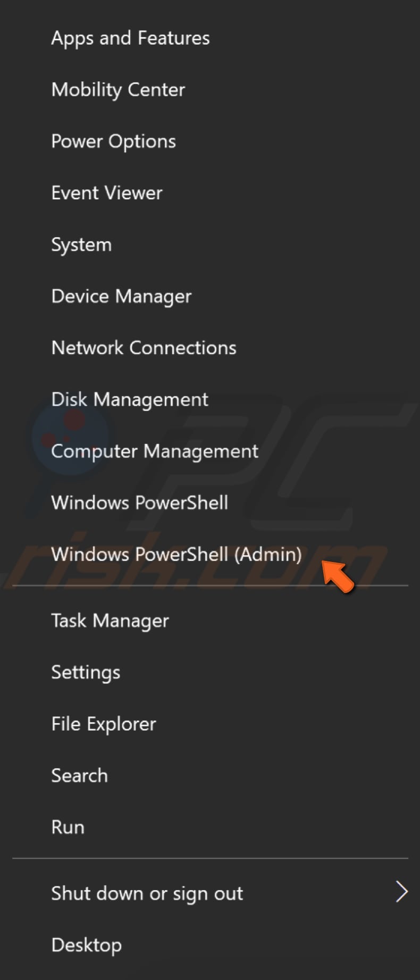Viewport: 420px width, 980px height.
Task: Open the Run dialog
Action: tap(68, 827)
